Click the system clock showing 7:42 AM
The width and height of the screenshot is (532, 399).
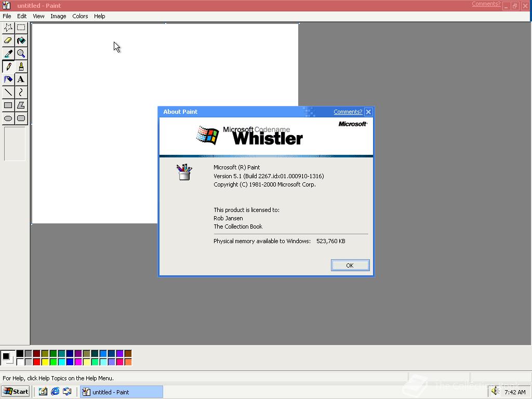pyautogui.click(x=515, y=392)
